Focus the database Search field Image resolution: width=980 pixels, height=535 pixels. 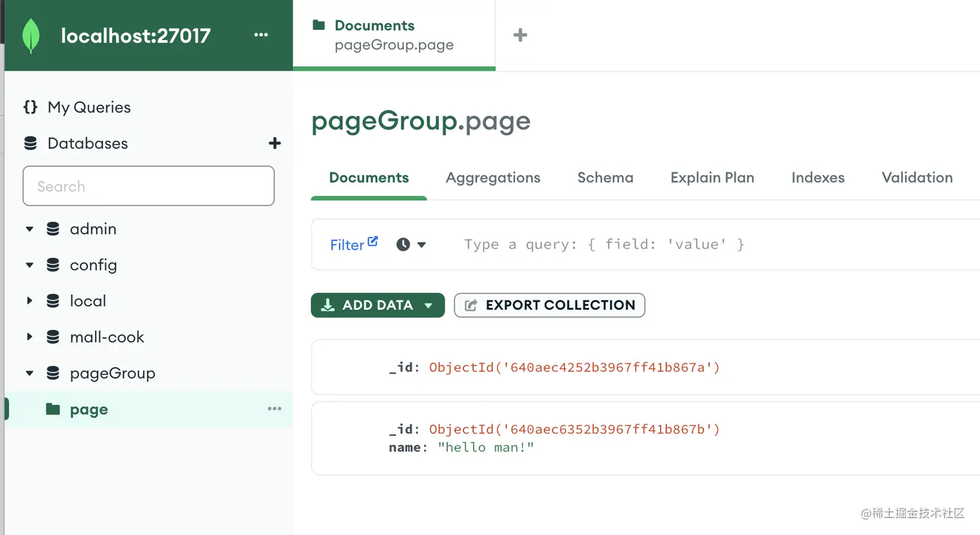(148, 186)
